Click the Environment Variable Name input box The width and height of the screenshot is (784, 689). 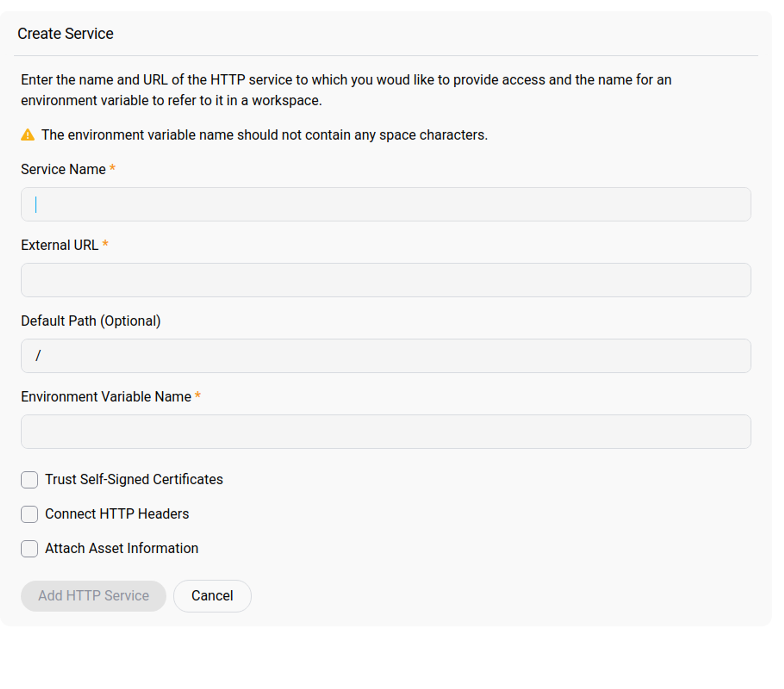[x=386, y=431]
